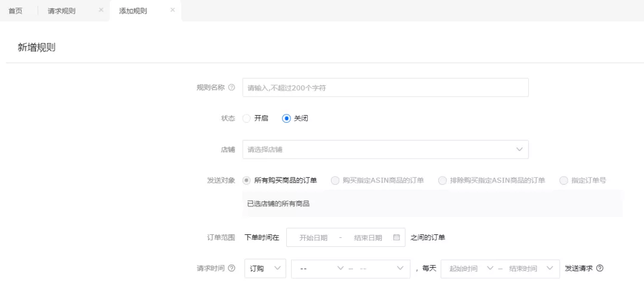The image size is (644, 288).
Task: Choose 指定订单号 radio option
Action: click(563, 180)
